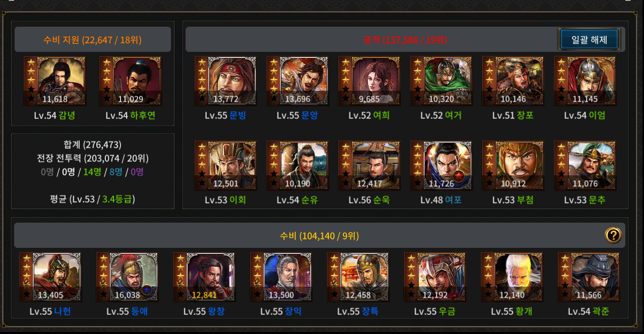
Task: Click the 수비 지원 header bar
Action: pyautogui.click(x=93, y=40)
